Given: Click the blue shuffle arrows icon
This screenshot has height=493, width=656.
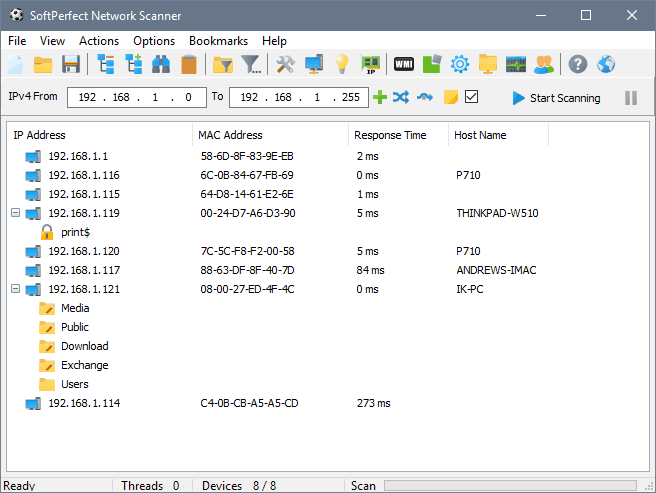Looking at the screenshot, I should point(401,97).
